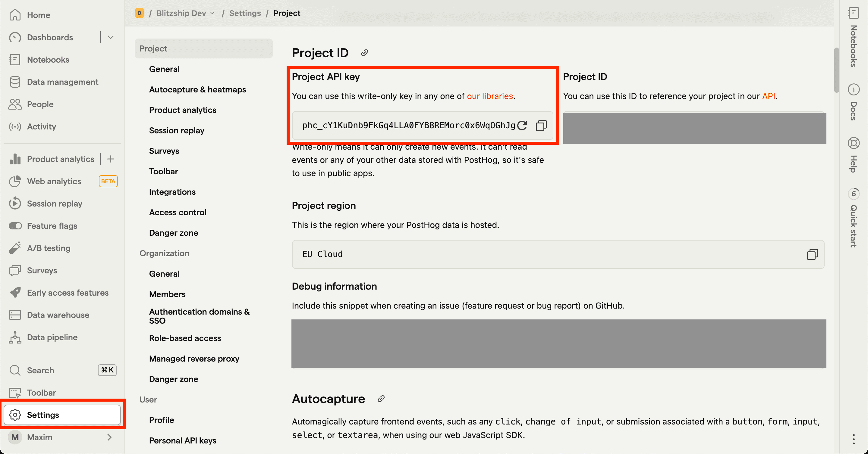Open People in the left sidebar

(x=40, y=104)
